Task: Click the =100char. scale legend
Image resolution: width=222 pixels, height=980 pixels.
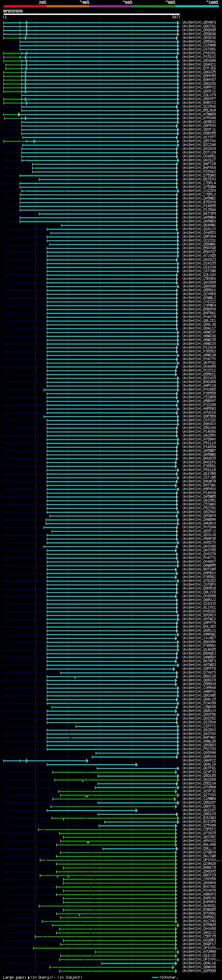Action: (x=165, y=977)
